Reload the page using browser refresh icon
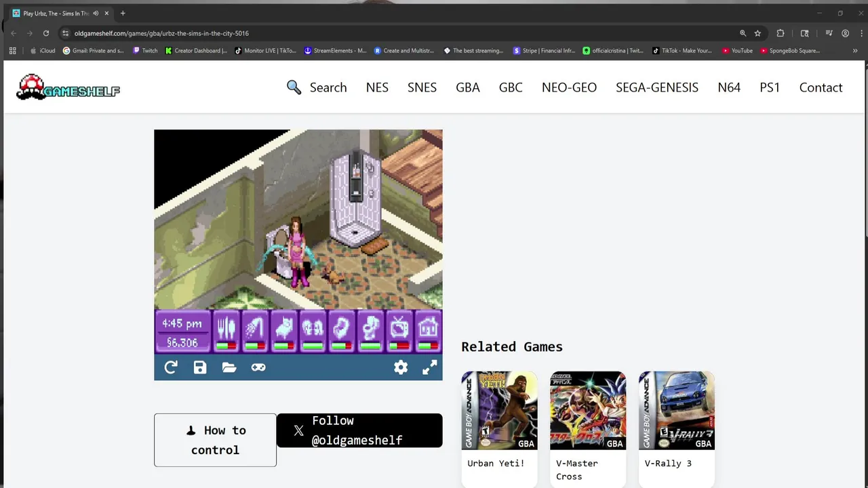Screen dimensions: 868x488 [x=46, y=33]
